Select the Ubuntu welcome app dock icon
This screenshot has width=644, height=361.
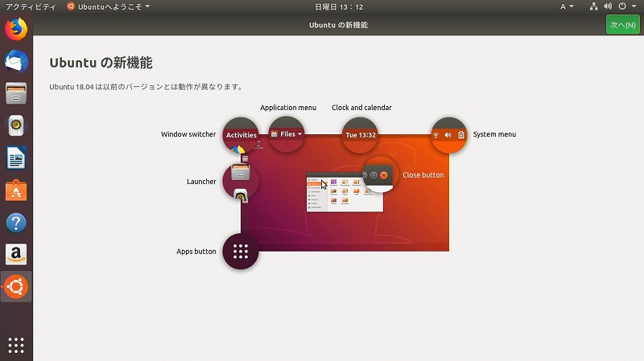(x=16, y=286)
